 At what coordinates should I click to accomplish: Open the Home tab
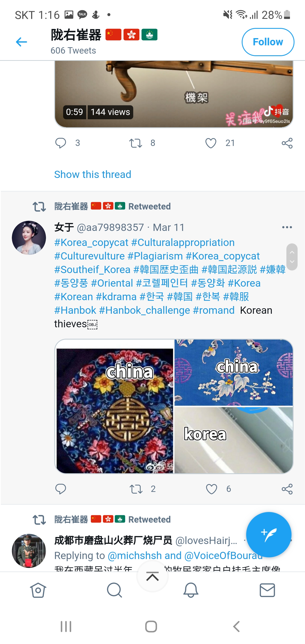click(x=38, y=590)
